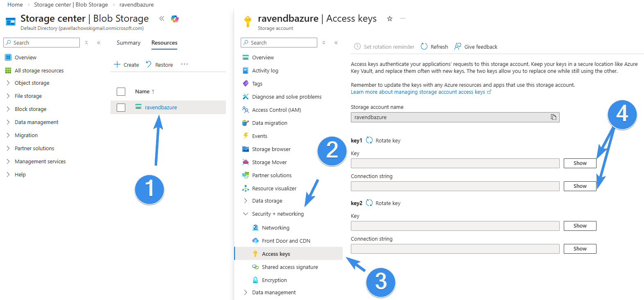Switch to the Summary tab
The width and height of the screenshot is (644, 300).
pos(128,43)
